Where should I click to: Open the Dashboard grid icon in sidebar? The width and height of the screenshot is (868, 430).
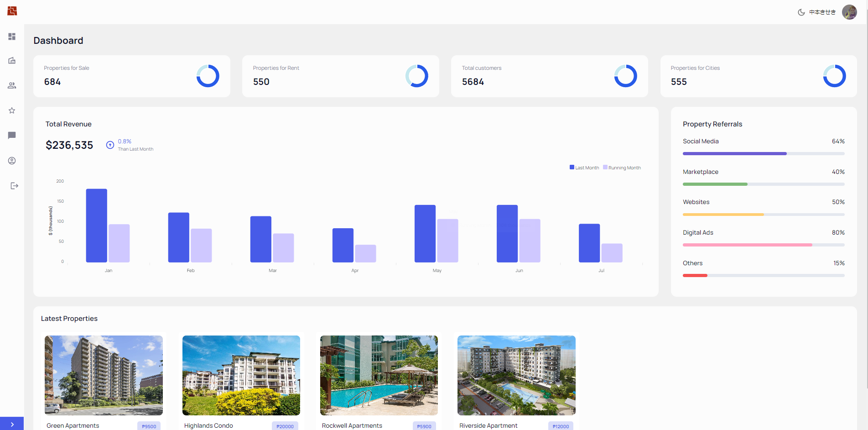12,37
